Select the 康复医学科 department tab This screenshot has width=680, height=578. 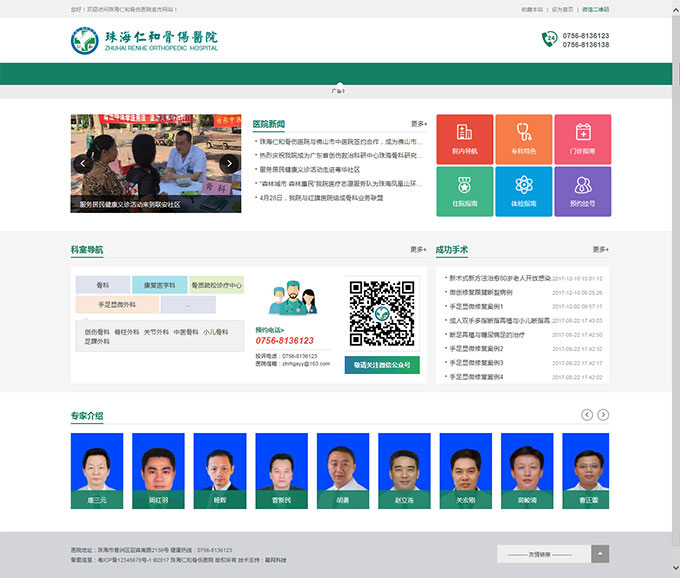tap(160, 285)
